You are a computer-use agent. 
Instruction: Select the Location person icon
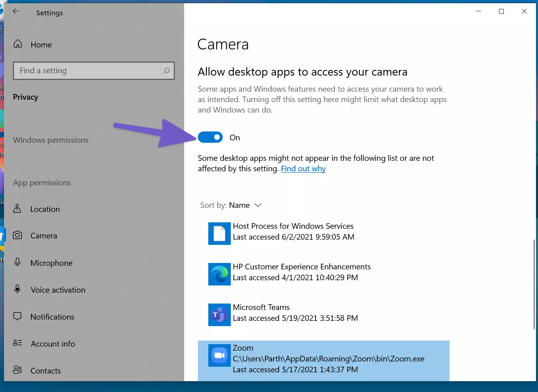coord(17,208)
